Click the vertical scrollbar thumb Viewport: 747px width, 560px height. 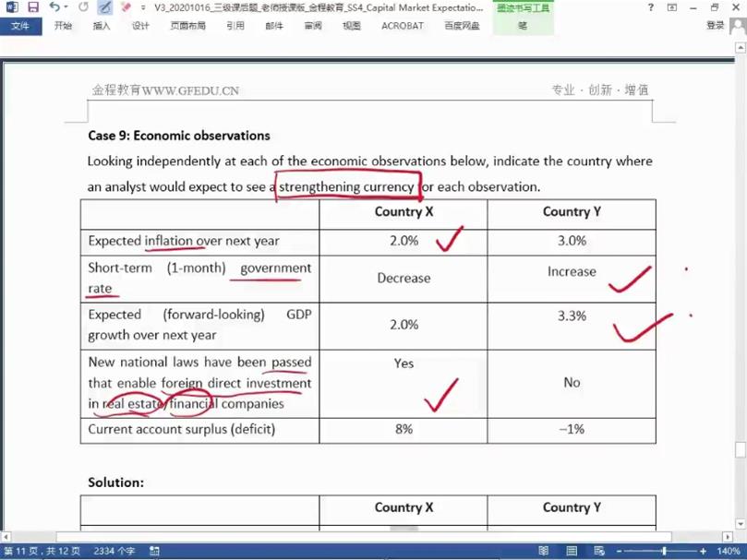coord(741,449)
